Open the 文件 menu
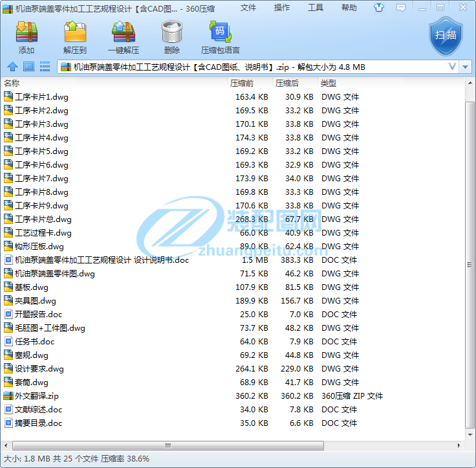This screenshot has width=476, height=468. 248,8
